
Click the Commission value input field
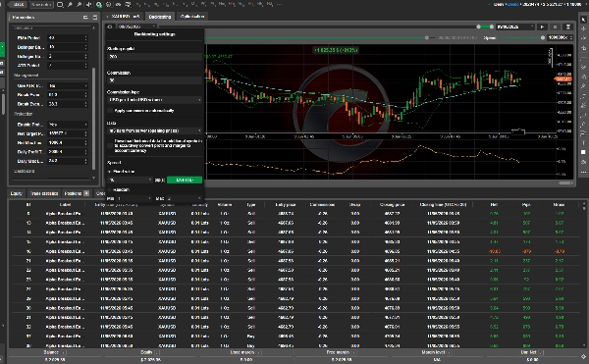[155, 80]
